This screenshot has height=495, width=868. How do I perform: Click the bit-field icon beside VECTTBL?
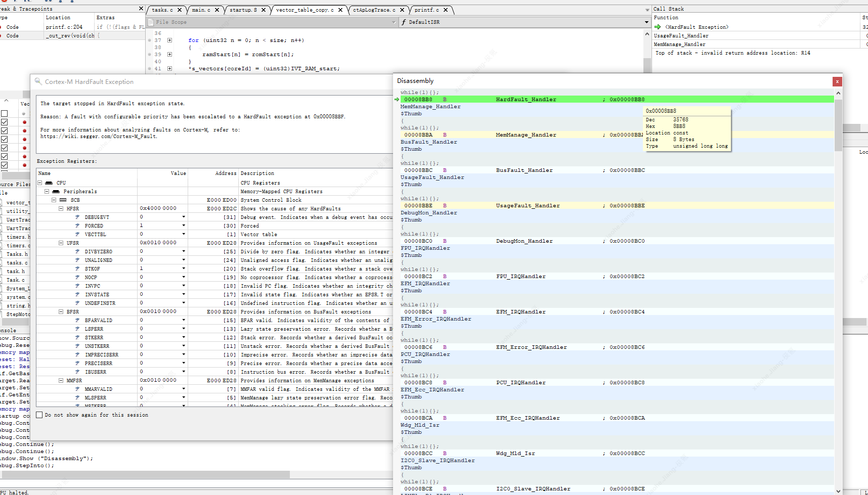pyautogui.click(x=77, y=234)
